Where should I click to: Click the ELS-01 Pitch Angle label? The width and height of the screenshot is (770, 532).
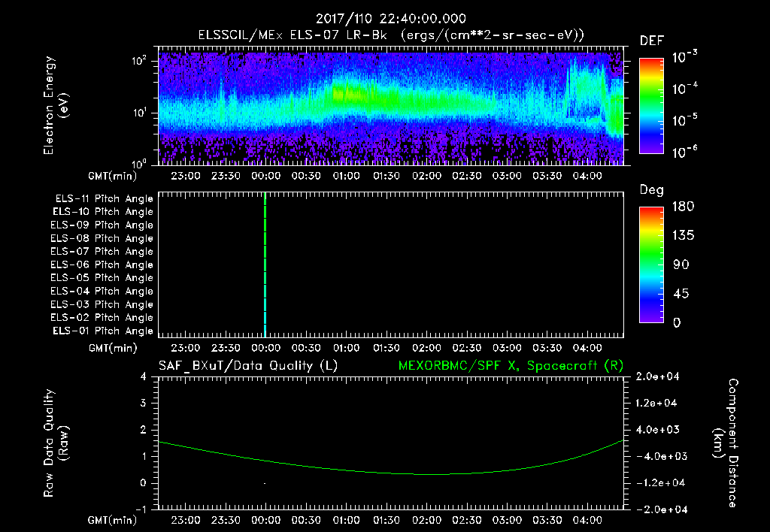[x=103, y=331]
